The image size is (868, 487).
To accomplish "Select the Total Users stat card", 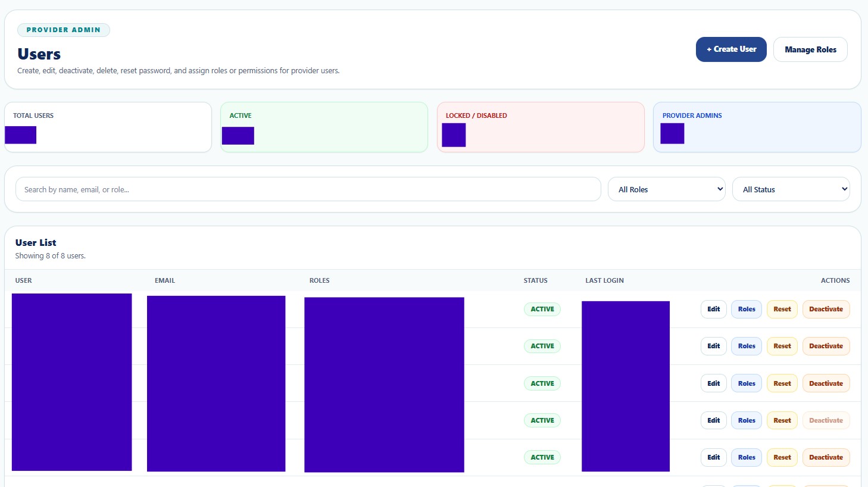I will tap(108, 127).
